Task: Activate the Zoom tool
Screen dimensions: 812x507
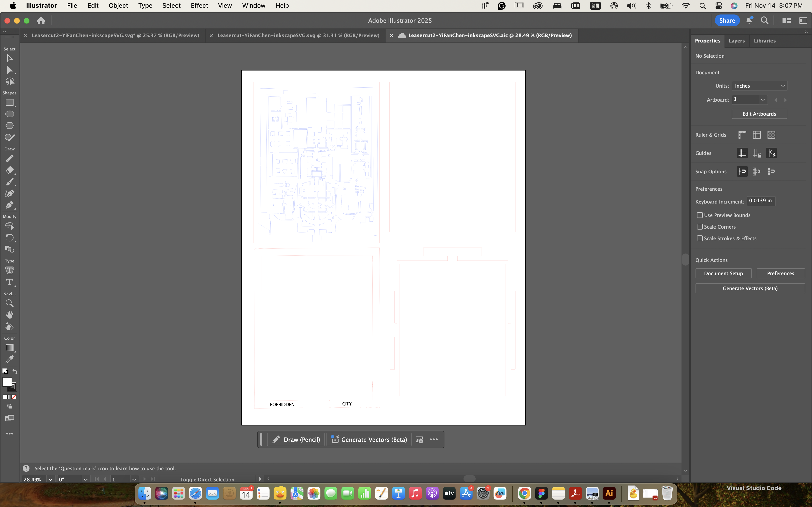Action: [x=9, y=303]
